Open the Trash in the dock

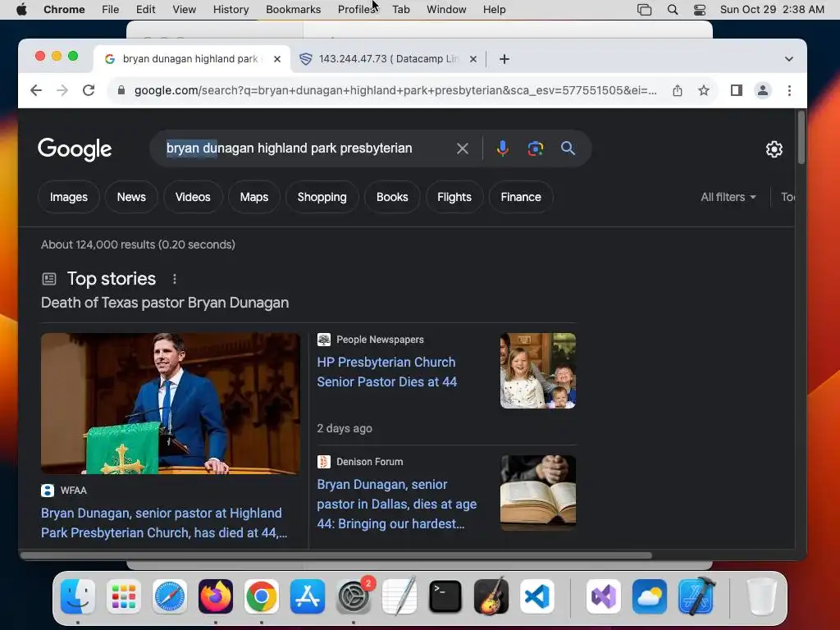[761, 596]
